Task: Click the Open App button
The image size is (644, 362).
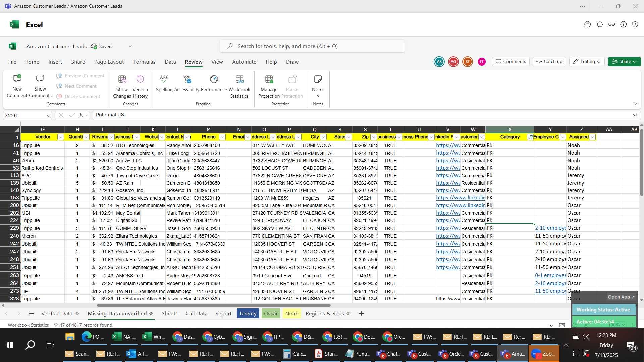Action: point(621,297)
